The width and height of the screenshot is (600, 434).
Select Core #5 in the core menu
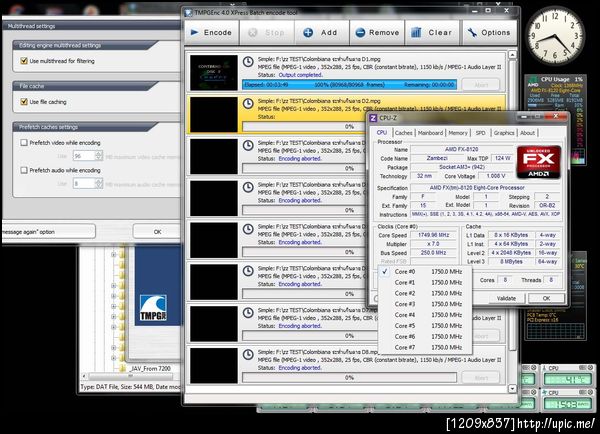425,326
